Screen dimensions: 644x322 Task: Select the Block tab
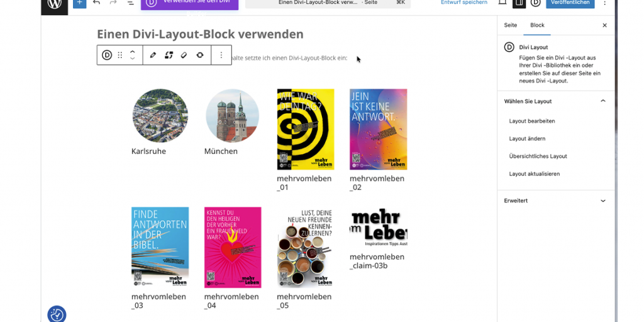tap(537, 25)
